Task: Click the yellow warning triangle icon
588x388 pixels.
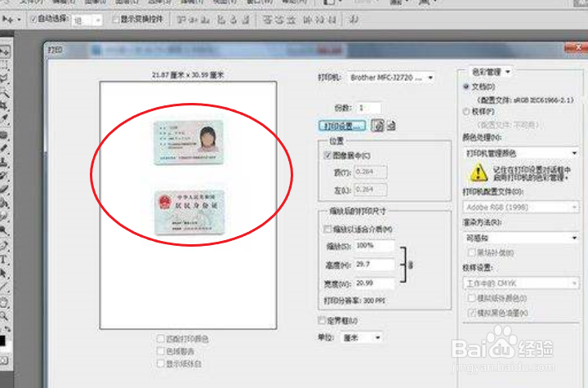Action: pyautogui.click(x=479, y=172)
